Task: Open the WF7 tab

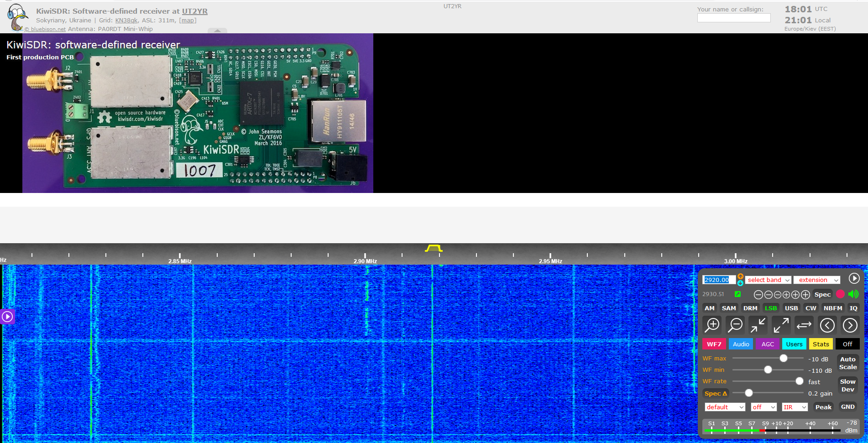Action: pyautogui.click(x=714, y=344)
